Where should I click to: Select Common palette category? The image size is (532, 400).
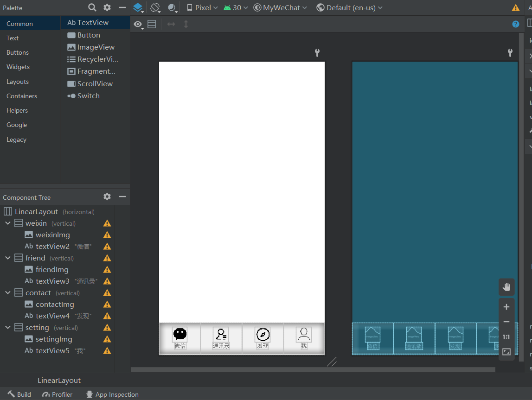pos(30,24)
